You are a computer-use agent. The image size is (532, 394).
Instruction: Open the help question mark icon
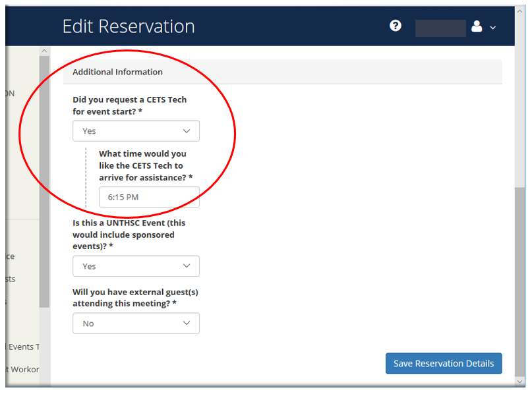click(396, 26)
